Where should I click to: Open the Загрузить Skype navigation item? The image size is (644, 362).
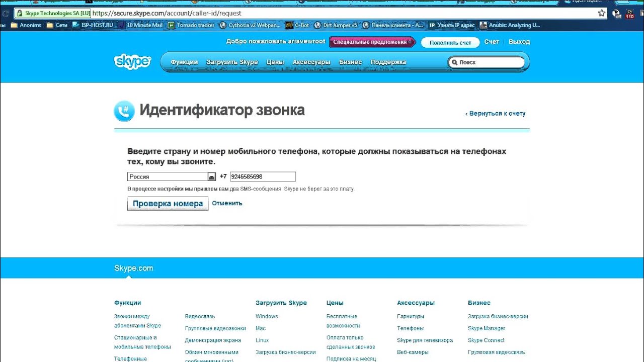click(232, 62)
